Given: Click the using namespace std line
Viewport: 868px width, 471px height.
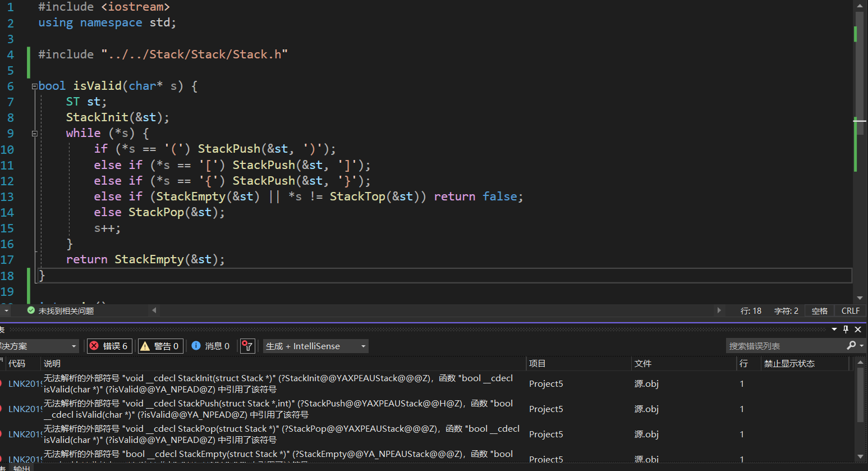Looking at the screenshot, I should [107, 23].
